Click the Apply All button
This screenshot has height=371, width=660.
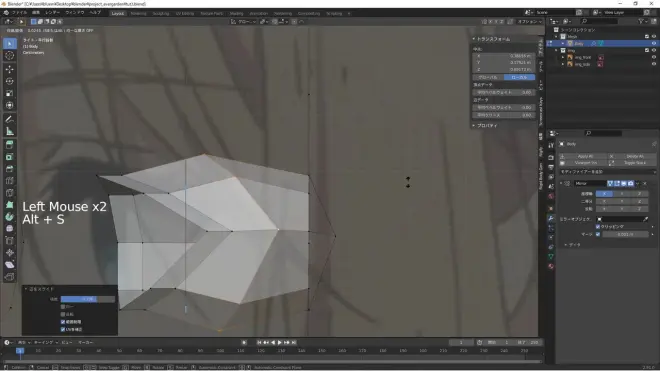tap(585, 156)
